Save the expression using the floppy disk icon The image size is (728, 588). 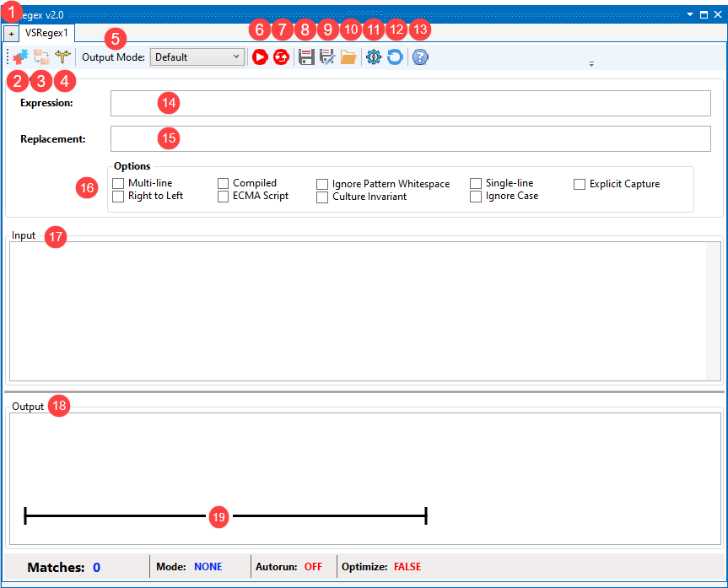click(x=306, y=57)
